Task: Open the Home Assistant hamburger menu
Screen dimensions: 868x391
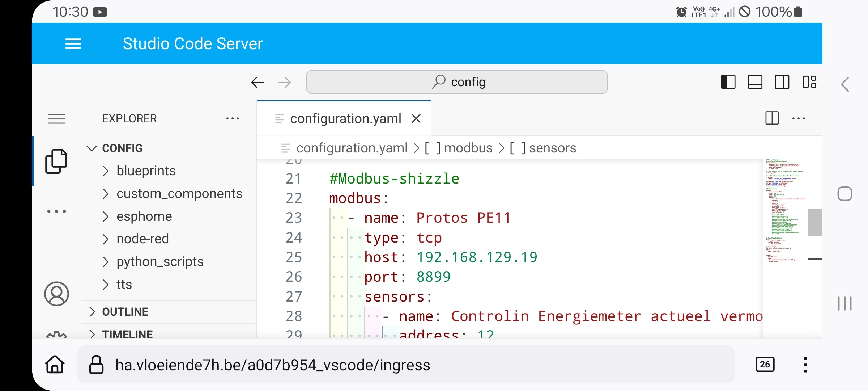Action: coord(73,44)
